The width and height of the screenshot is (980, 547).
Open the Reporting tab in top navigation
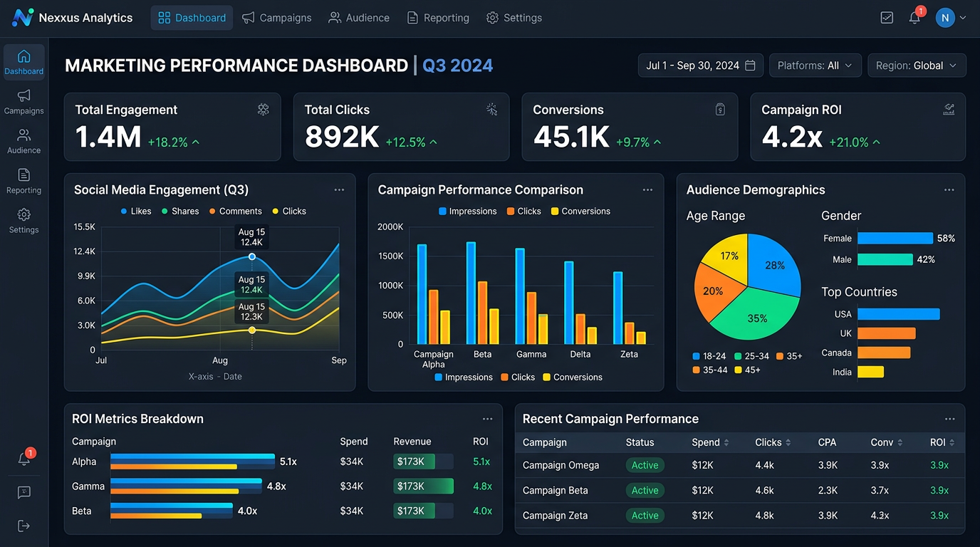(438, 18)
